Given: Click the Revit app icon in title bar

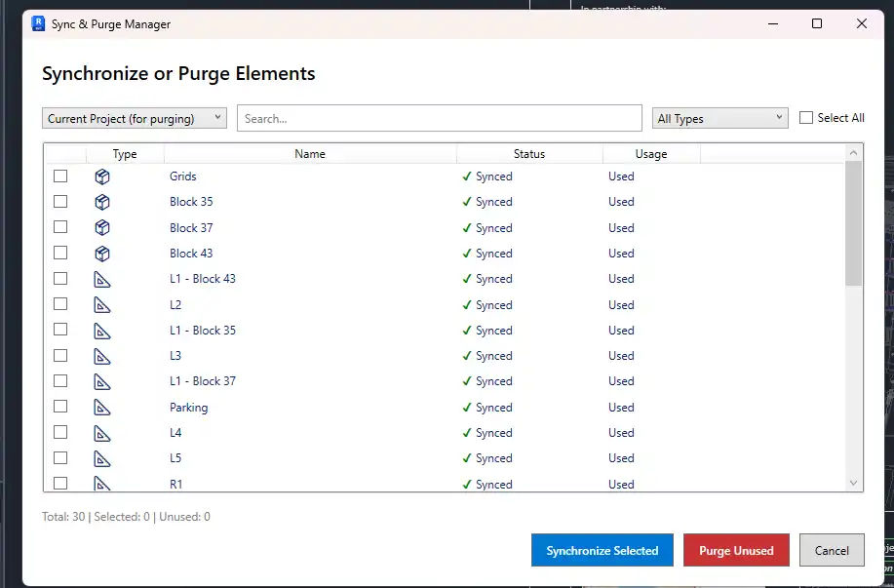Looking at the screenshot, I should pyautogui.click(x=39, y=23).
